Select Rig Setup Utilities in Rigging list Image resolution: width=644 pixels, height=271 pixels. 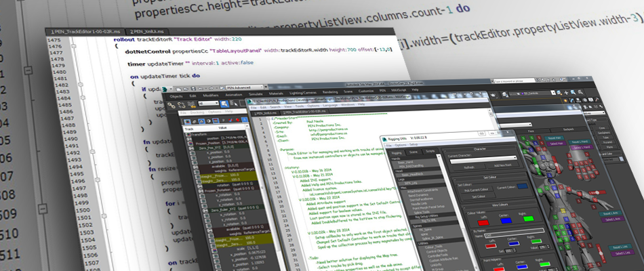coord(426,215)
